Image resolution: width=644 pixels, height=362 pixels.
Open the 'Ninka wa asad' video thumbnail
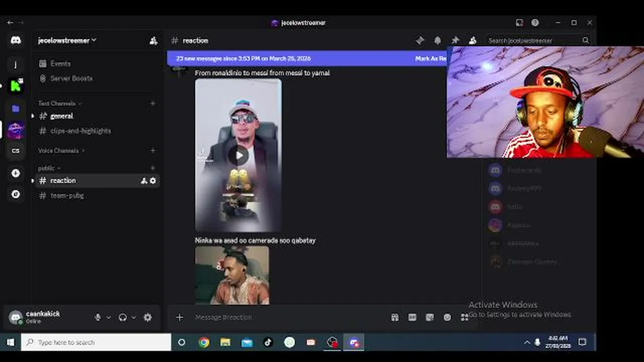232,276
